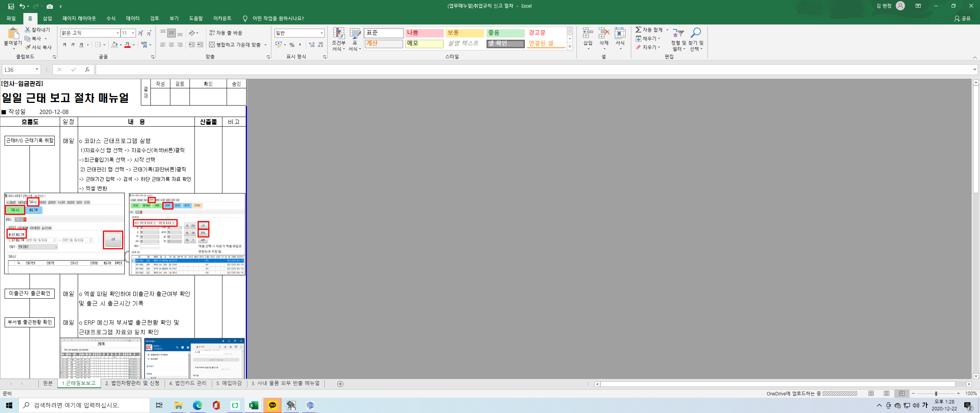Apply the 나쁨 cell style
980x413 pixels.
pos(424,33)
